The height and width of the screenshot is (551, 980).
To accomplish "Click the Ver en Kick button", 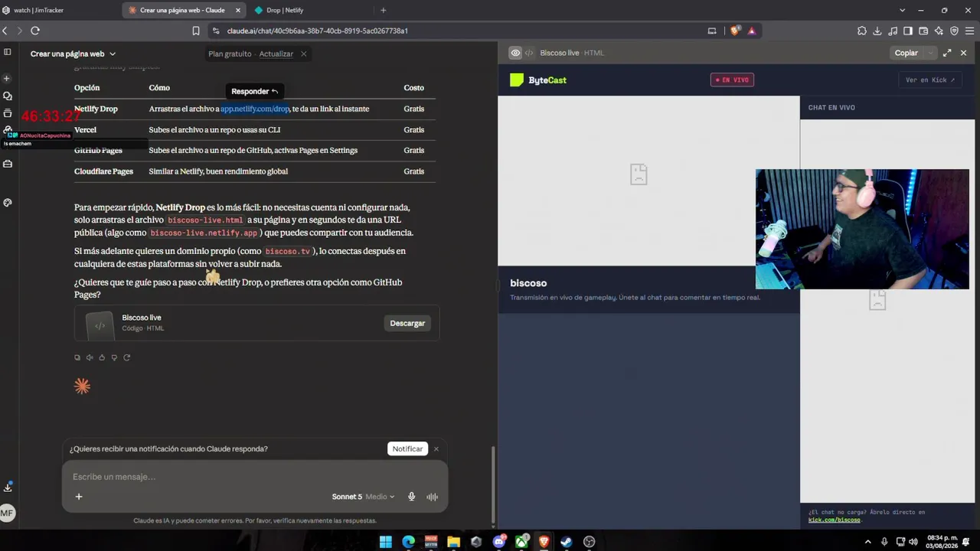I will point(930,80).
